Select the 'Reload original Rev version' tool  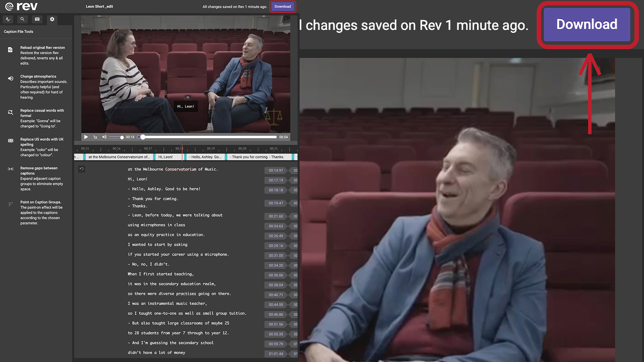click(x=43, y=55)
